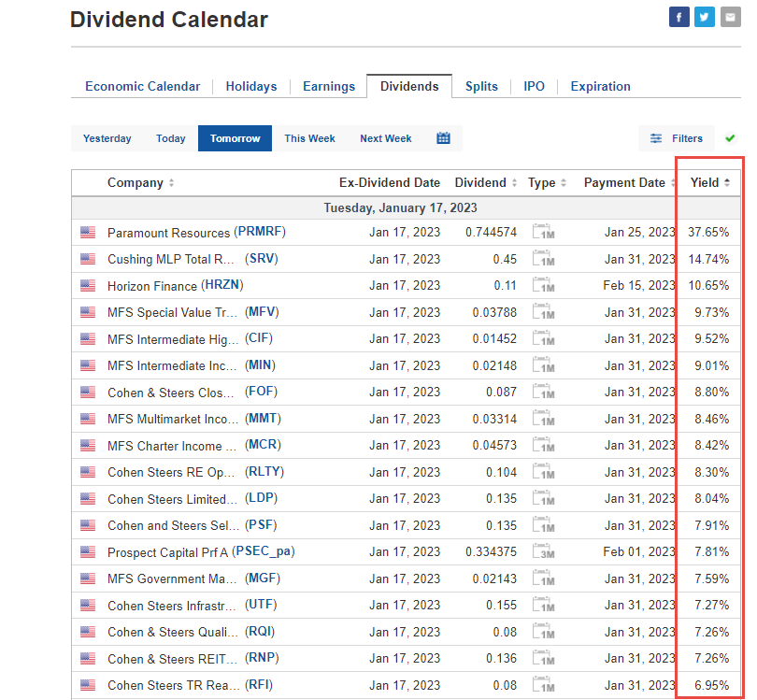Show This Week dividends

[309, 138]
